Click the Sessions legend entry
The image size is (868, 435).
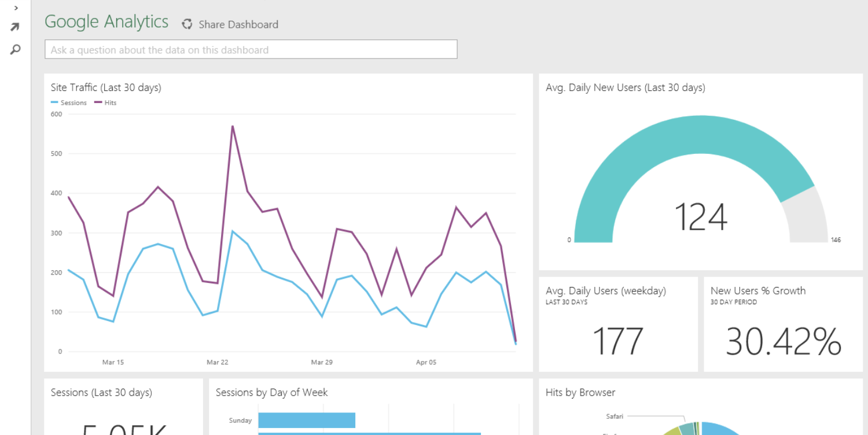(x=69, y=103)
